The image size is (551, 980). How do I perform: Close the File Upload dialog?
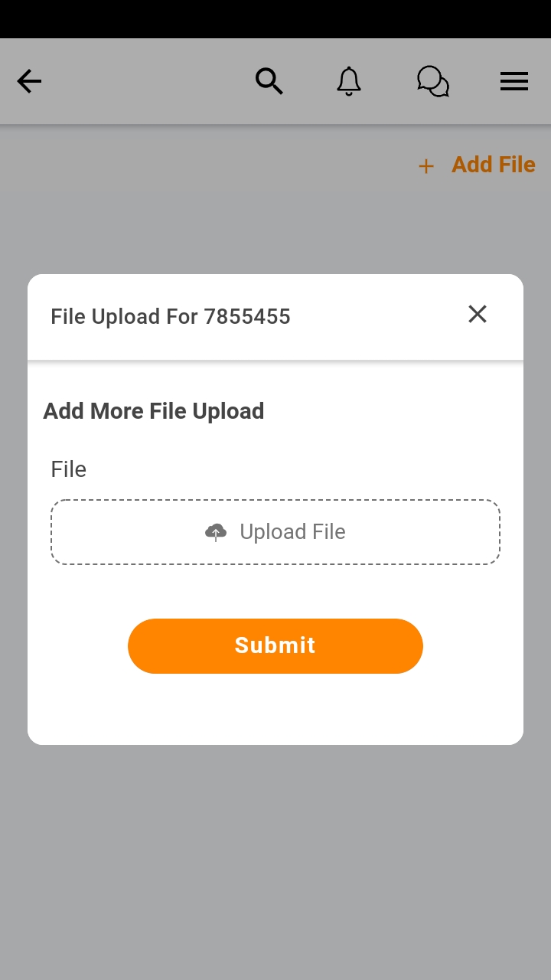coord(478,314)
